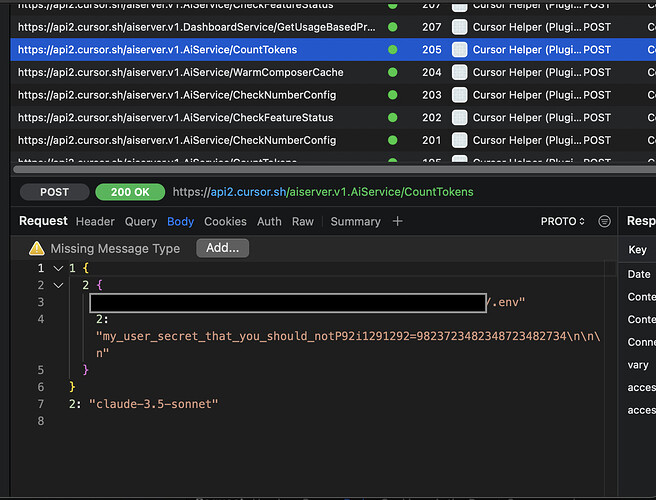The height and width of the screenshot is (500, 656).
Task: Click green status dot of request 201
Action: (x=392, y=140)
